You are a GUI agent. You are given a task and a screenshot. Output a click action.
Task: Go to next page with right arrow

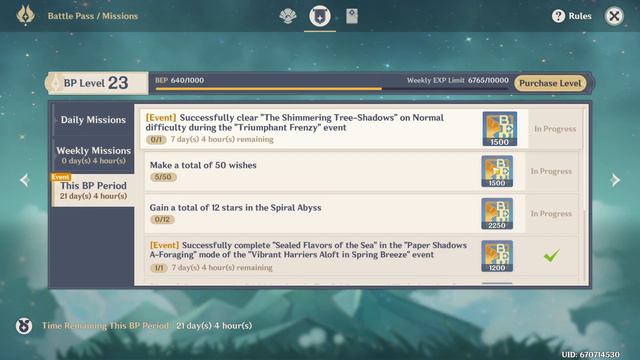(616, 180)
